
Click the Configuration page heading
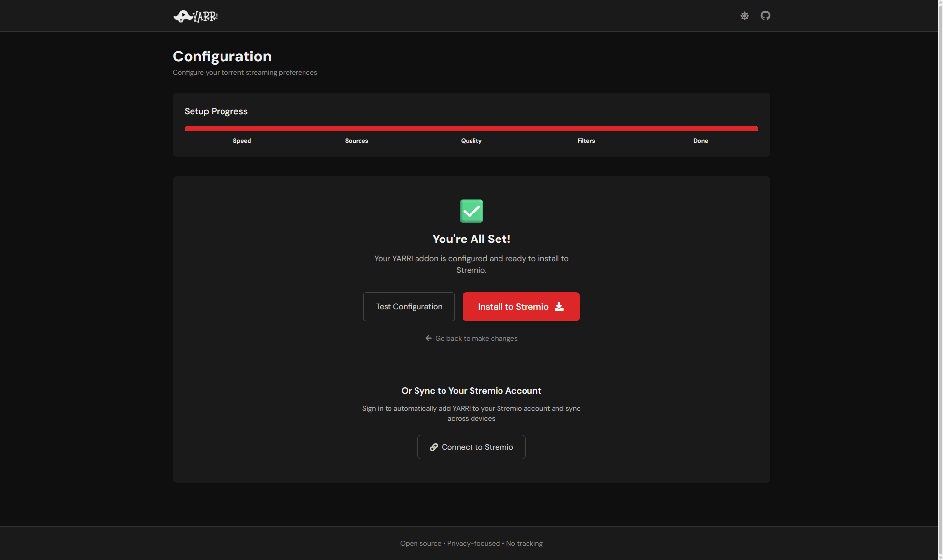coord(222,56)
